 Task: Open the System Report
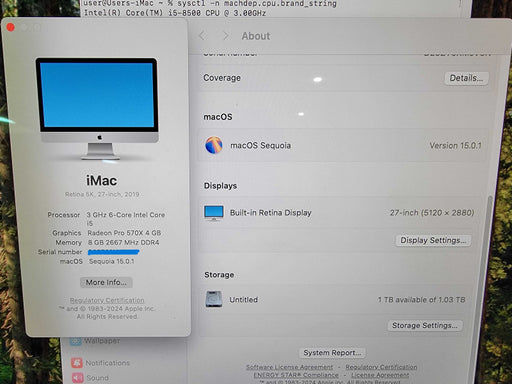(332, 353)
